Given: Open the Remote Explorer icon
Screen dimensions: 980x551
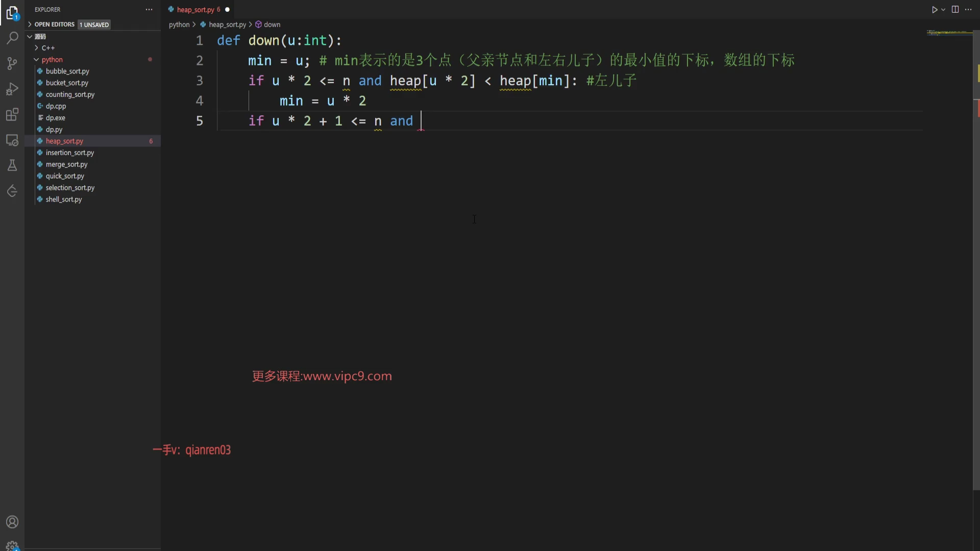Looking at the screenshot, I should [x=12, y=140].
